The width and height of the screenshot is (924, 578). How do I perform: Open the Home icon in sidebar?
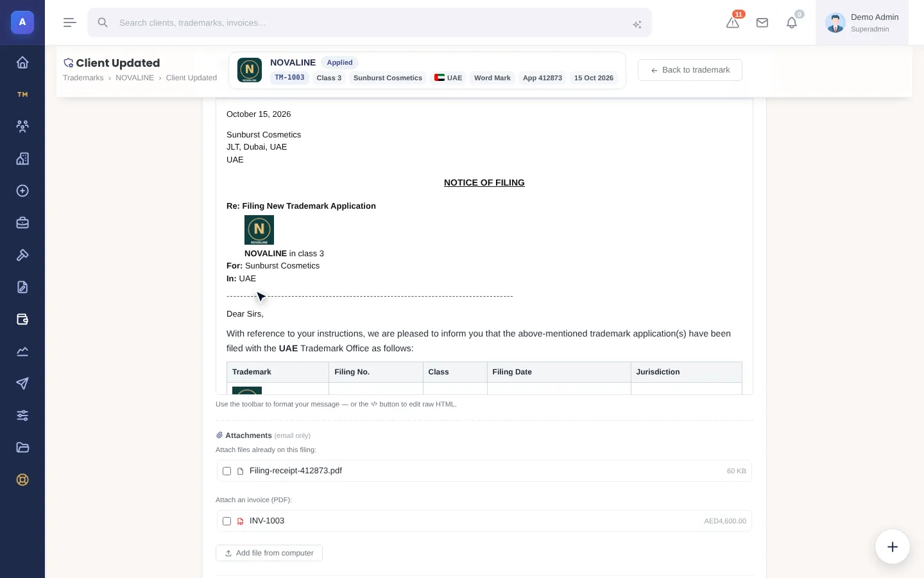click(22, 62)
